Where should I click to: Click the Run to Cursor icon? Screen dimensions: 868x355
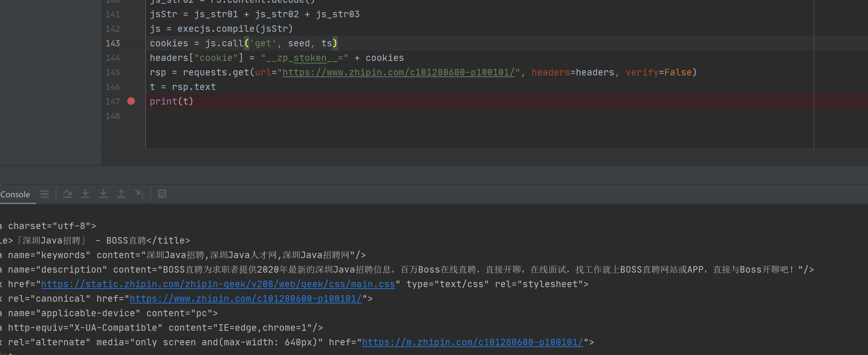[x=140, y=194]
